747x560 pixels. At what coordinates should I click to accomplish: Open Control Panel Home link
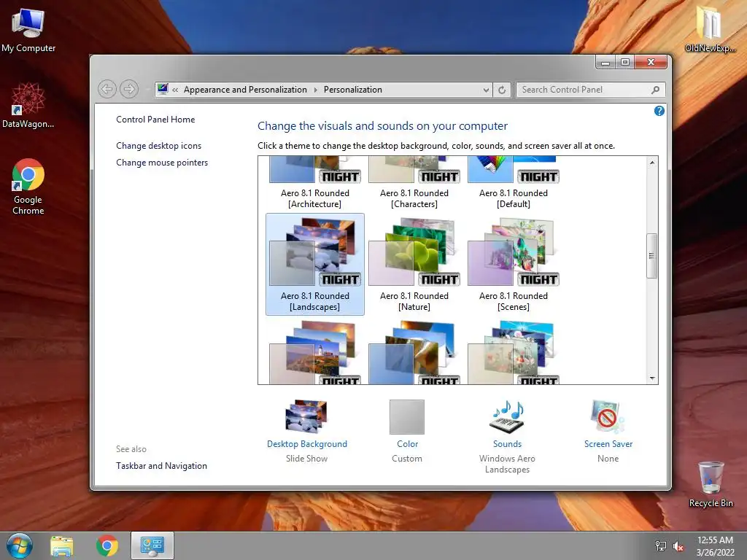point(155,120)
